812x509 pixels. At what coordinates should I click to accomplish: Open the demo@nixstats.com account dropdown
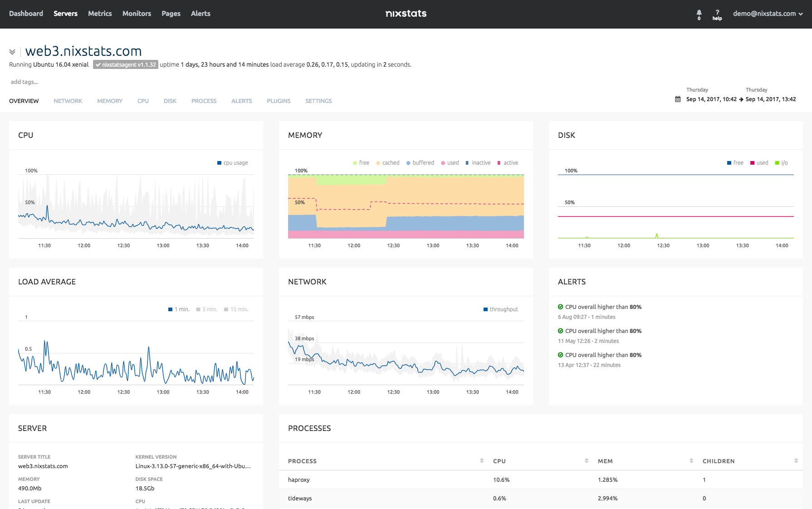tap(768, 14)
